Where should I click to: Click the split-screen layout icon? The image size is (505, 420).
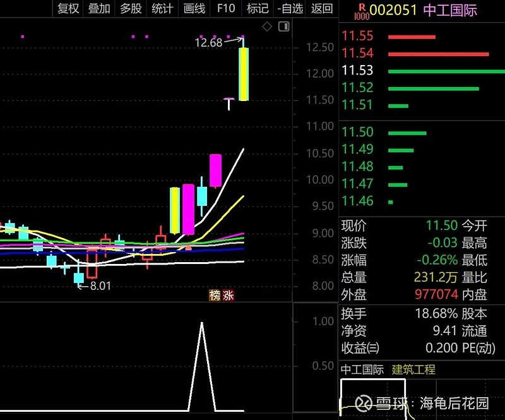point(283,27)
